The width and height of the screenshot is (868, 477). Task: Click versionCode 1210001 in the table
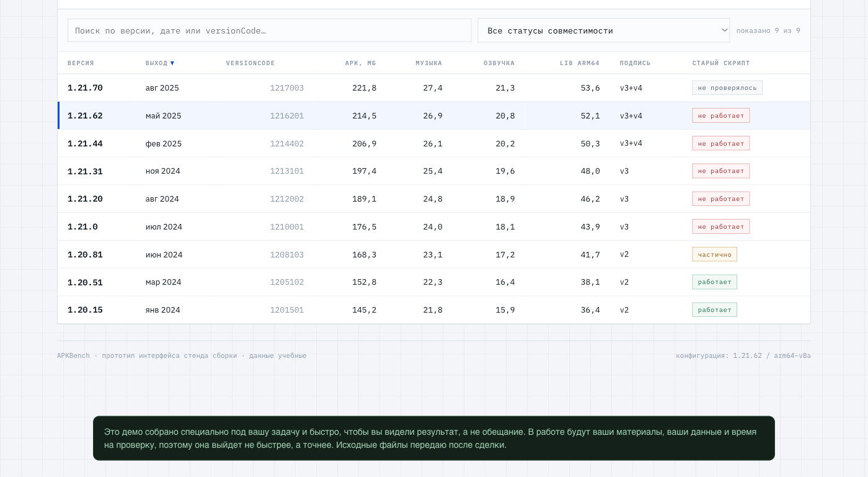[x=287, y=227]
